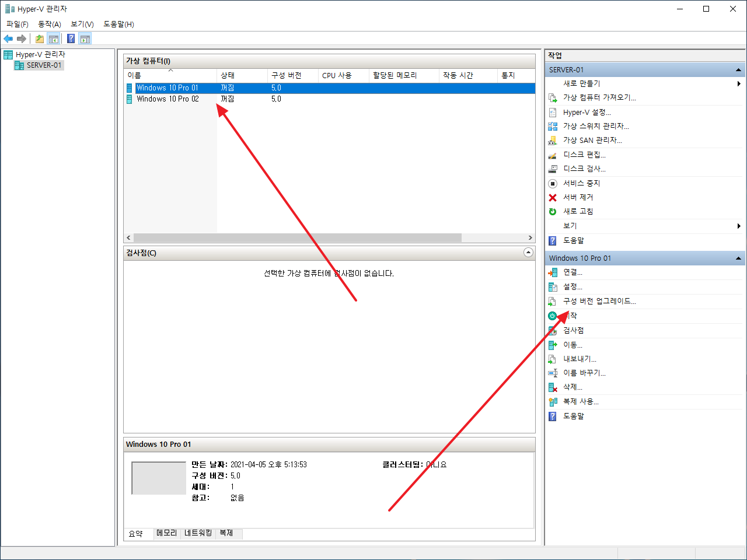Click the 삭제 delete icon

click(x=553, y=387)
